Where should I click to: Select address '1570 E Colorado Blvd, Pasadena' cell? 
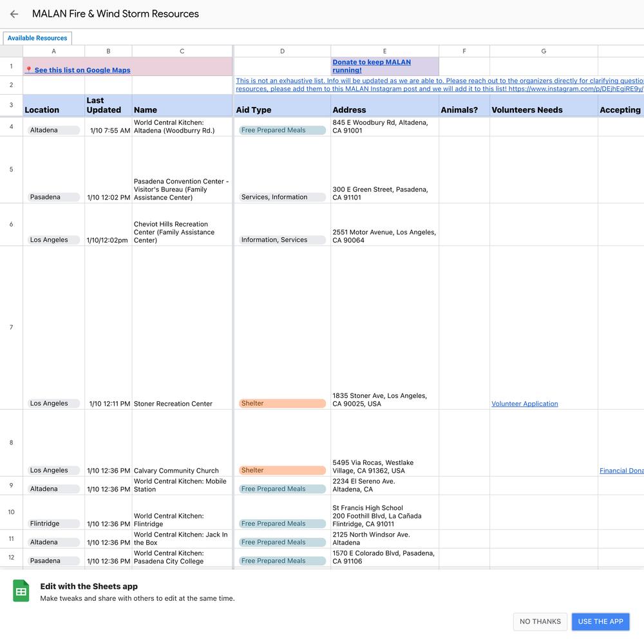[x=385, y=557]
